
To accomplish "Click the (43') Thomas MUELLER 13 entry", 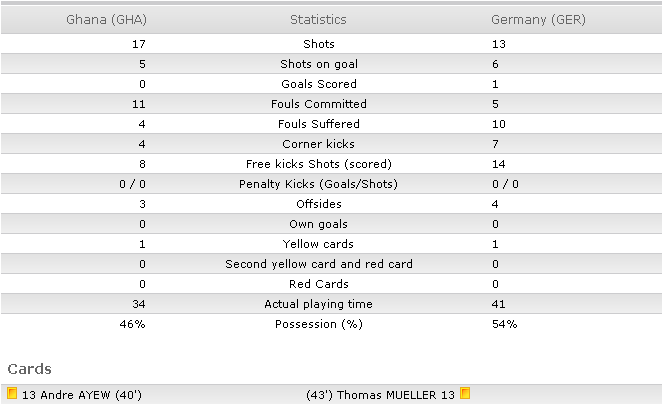I will click(x=380, y=395).
